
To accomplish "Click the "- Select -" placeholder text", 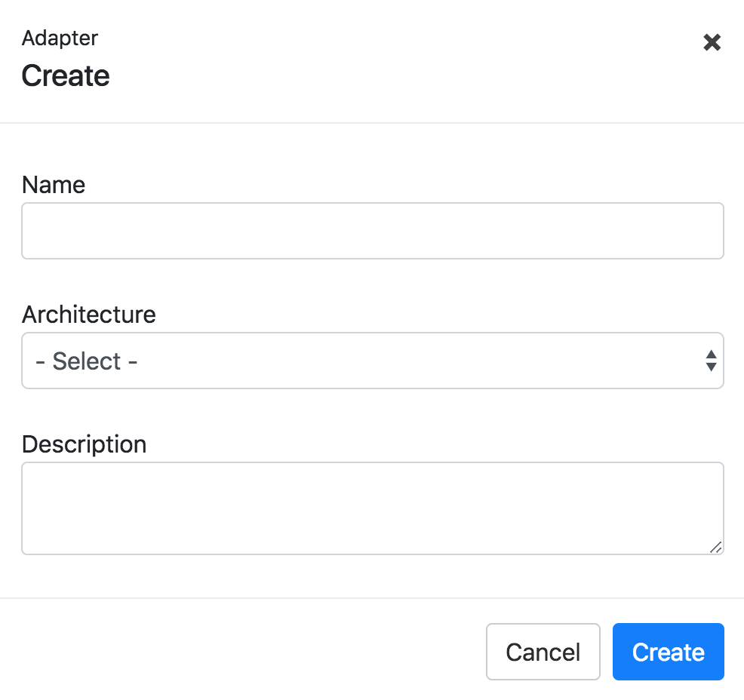I will [86, 361].
